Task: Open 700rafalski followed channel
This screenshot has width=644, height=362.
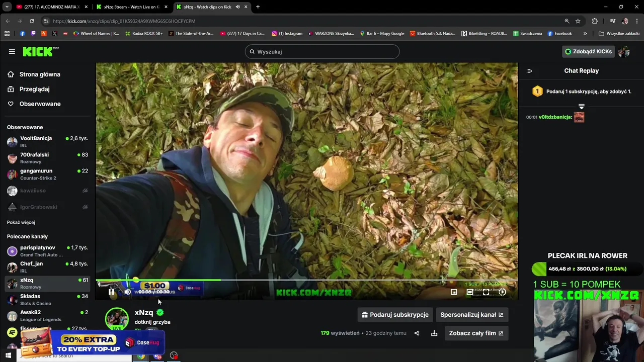Action: click(x=47, y=158)
